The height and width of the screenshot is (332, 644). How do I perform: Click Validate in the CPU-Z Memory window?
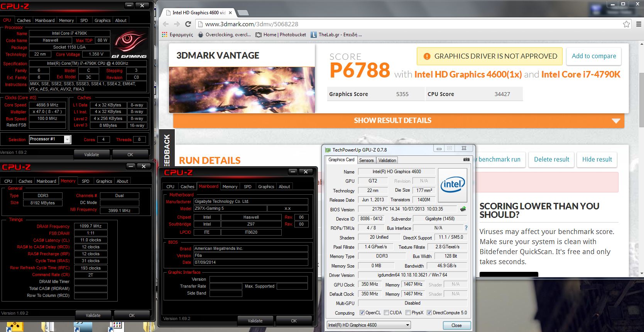93,315
